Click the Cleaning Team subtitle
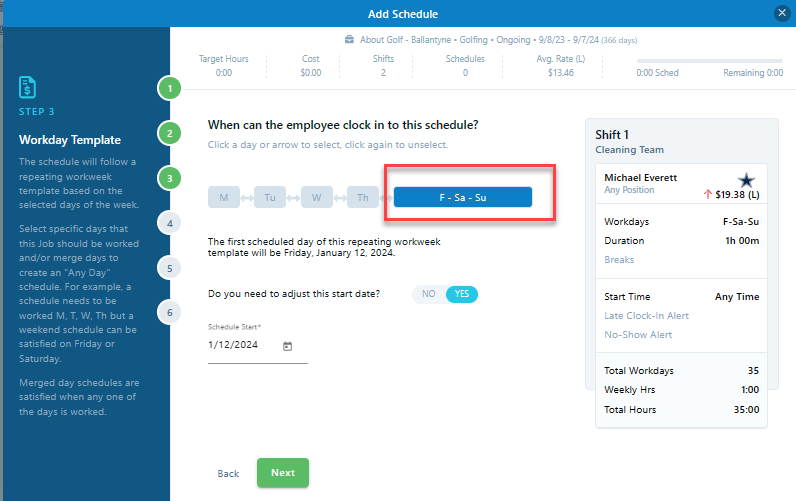This screenshot has height=501, width=796. [x=629, y=150]
